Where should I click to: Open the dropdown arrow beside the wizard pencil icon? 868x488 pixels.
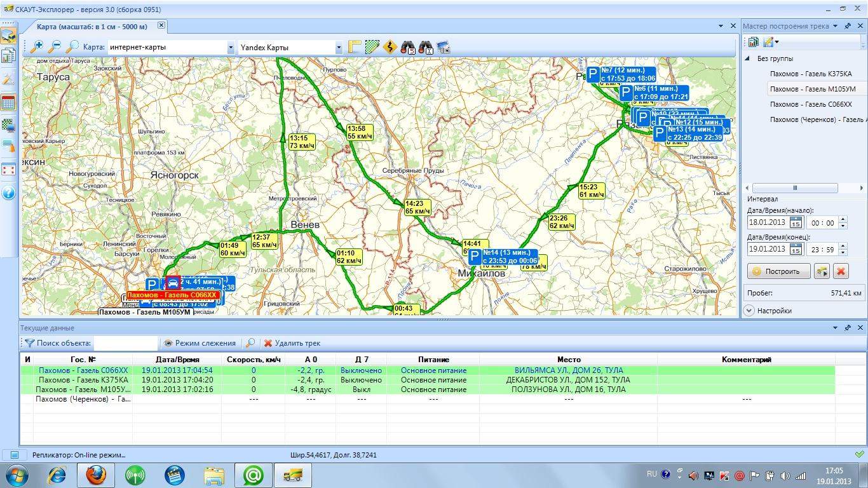776,42
